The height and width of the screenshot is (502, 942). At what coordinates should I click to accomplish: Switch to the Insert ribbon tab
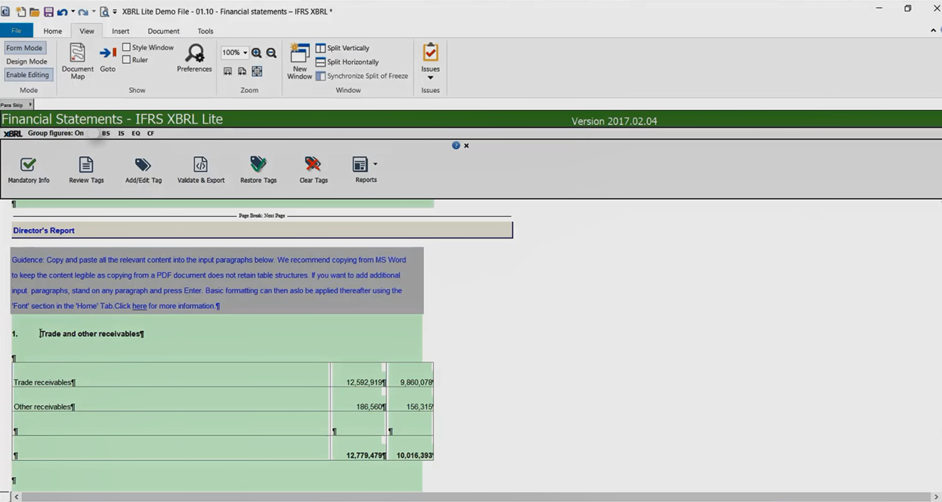[x=120, y=31]
